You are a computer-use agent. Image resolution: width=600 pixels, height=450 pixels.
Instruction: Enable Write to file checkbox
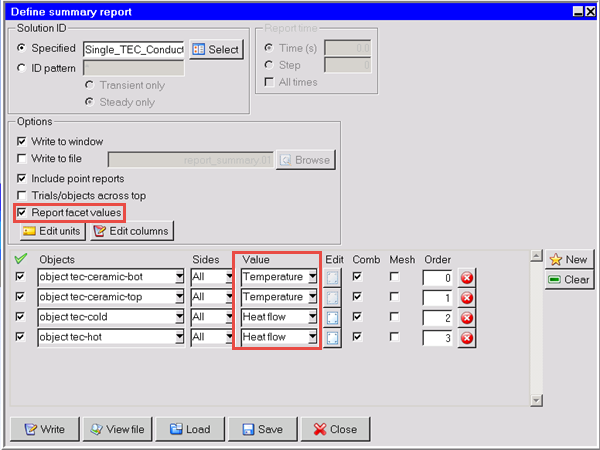click(x=22, y=158)
